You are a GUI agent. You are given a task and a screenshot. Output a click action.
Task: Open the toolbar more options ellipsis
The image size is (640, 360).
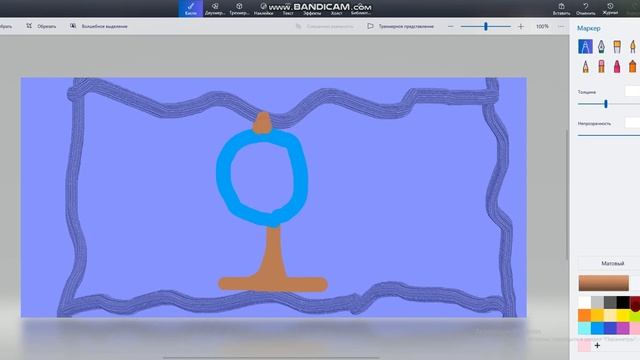click(x=561, y=27)
